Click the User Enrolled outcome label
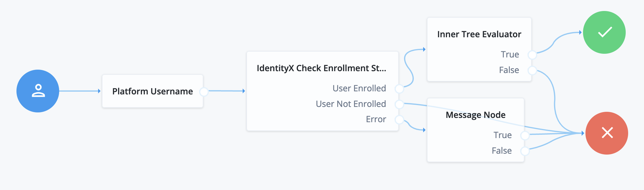Screen dimensions: 644x190 click(x=359, y=89)
